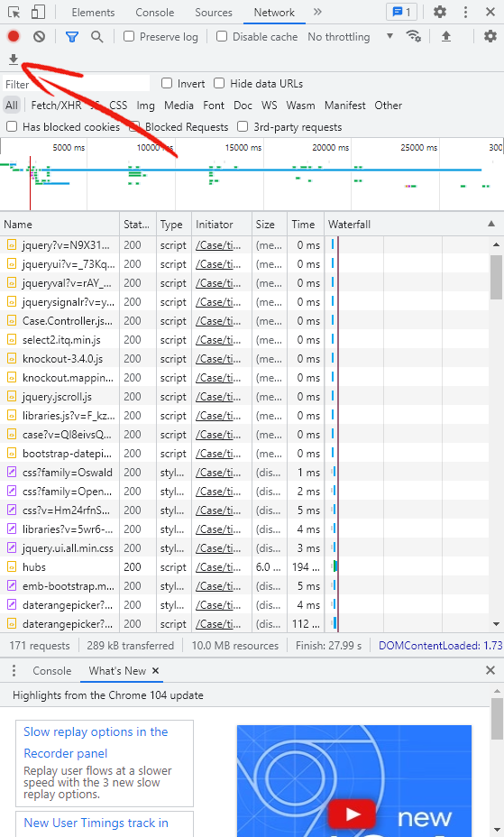Enable the Preserve log checkbox
Viewport: 504px width, 837px height.
click(x=129, y=36)
